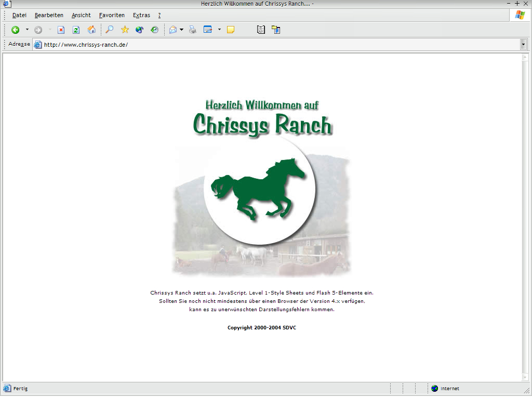Click the vertical scrollbar up arrow
Screen dimensions: 532x399
(x=525, y=58)
